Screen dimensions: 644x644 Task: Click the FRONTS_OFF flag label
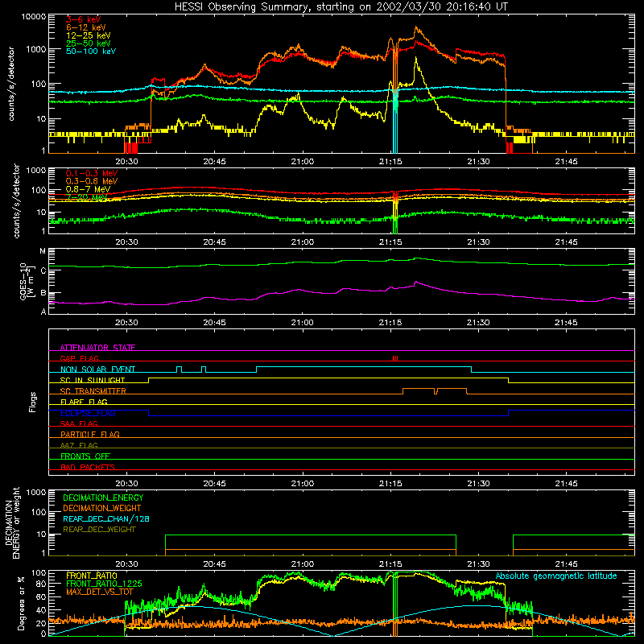(x=85, y=456)
